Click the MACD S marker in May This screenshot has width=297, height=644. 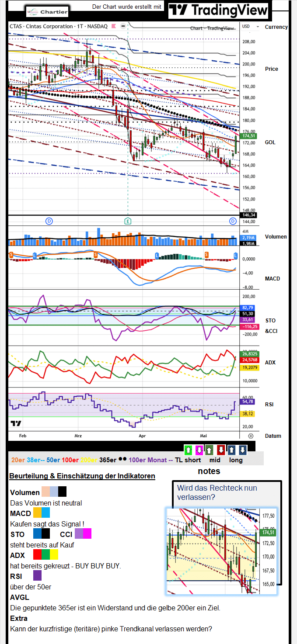tap(207, 254)
